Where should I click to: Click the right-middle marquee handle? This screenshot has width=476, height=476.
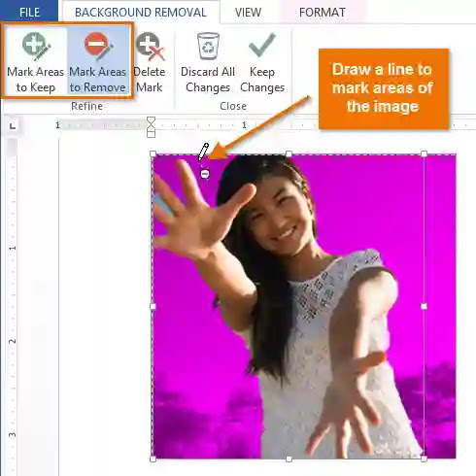pos(424,306)
